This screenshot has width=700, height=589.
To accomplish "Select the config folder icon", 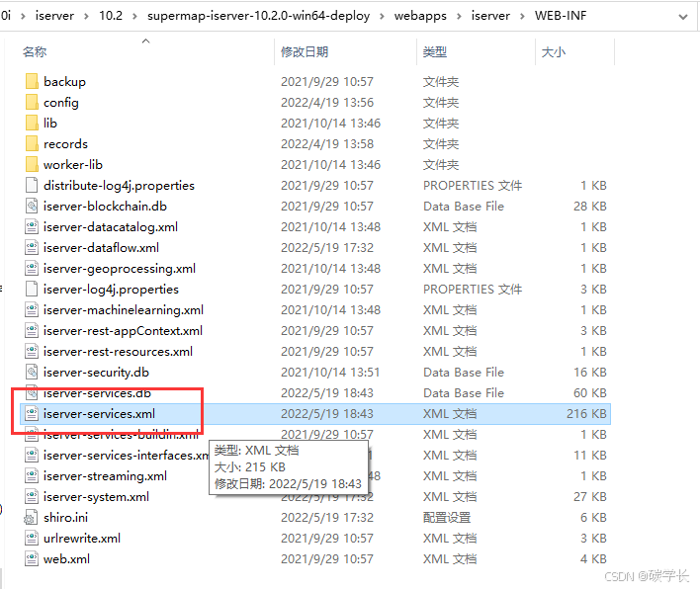I will (31, 102).
